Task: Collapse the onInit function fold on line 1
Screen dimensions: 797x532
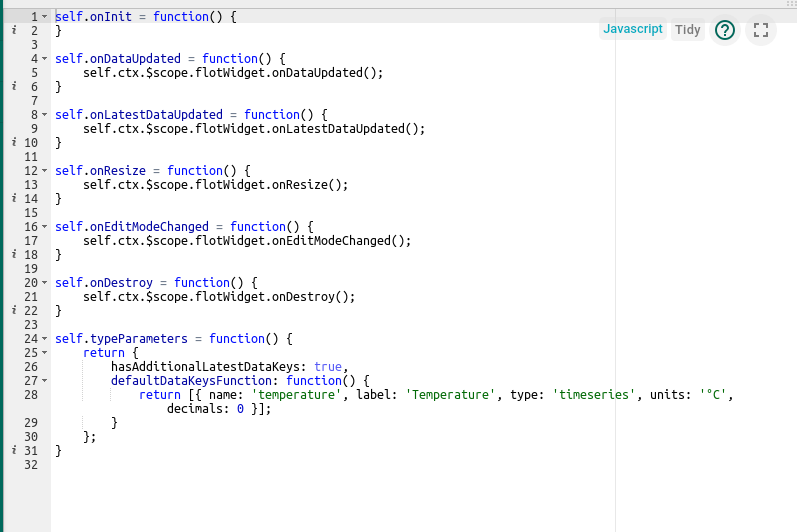Action: (x=45, y=17)
